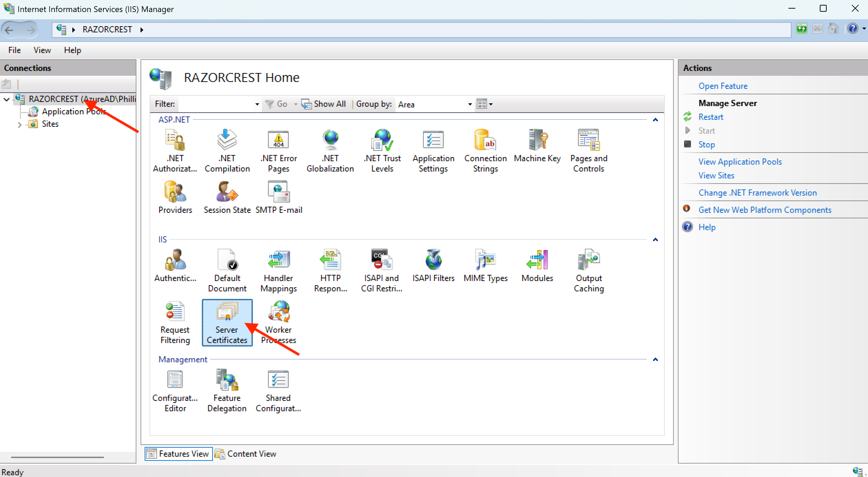Open .NET Trust Levels

coord(382,150)
